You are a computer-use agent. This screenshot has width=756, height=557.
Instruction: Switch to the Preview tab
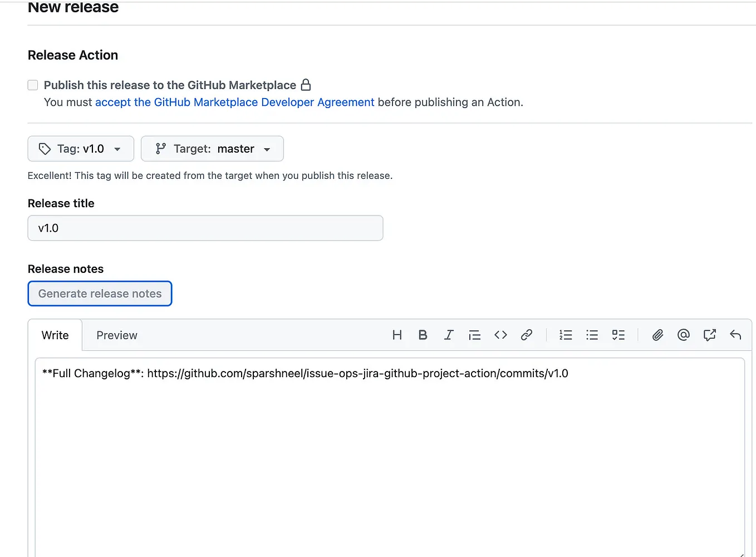[116, 335]
